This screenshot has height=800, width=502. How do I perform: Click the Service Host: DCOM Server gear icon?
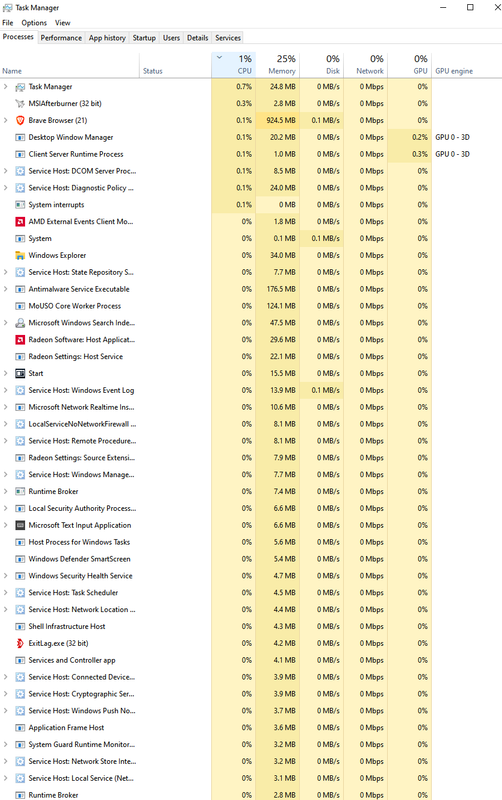(20, 171)
